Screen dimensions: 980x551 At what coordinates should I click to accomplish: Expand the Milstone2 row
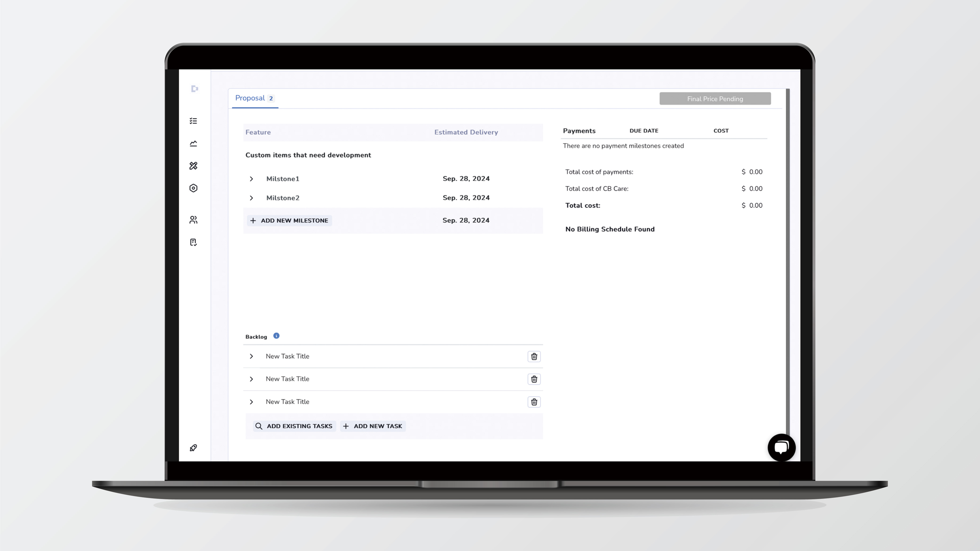[x=251, y=198]
